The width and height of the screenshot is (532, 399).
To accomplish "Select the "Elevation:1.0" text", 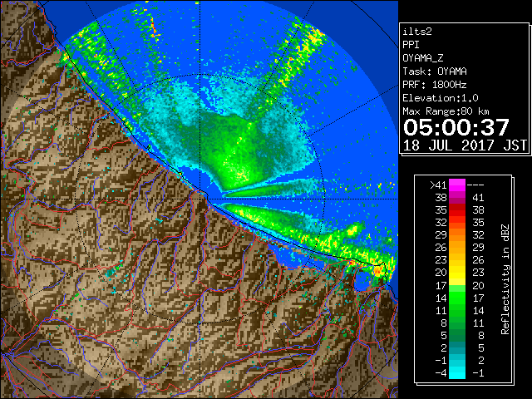I will pos(441,98).
